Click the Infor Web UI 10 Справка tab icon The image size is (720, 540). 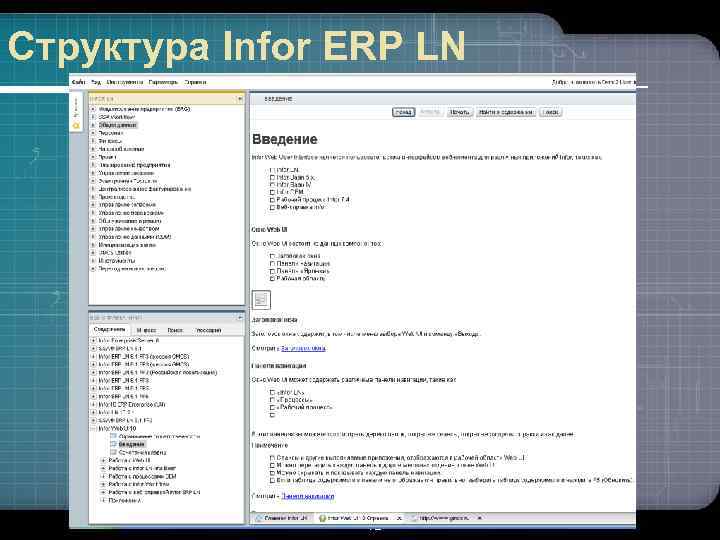(x=322, y=518)
